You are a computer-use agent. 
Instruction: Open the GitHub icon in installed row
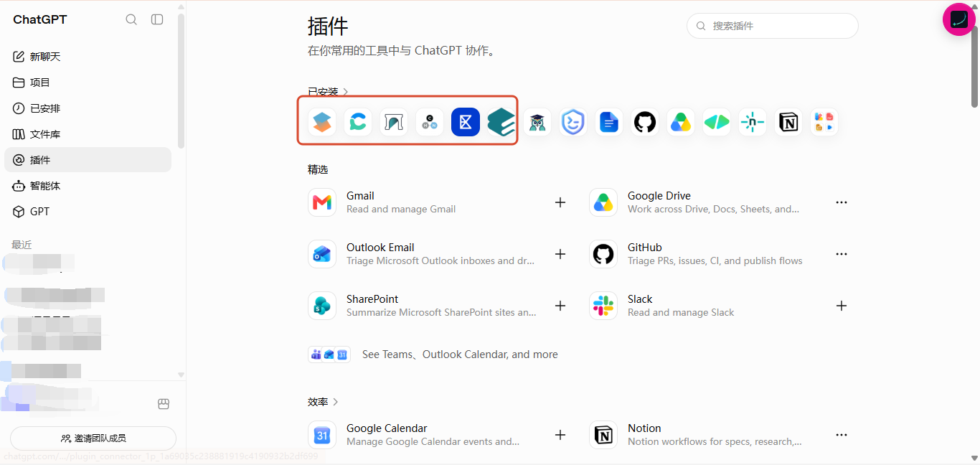pyautogui.click(x=645, y=122)
